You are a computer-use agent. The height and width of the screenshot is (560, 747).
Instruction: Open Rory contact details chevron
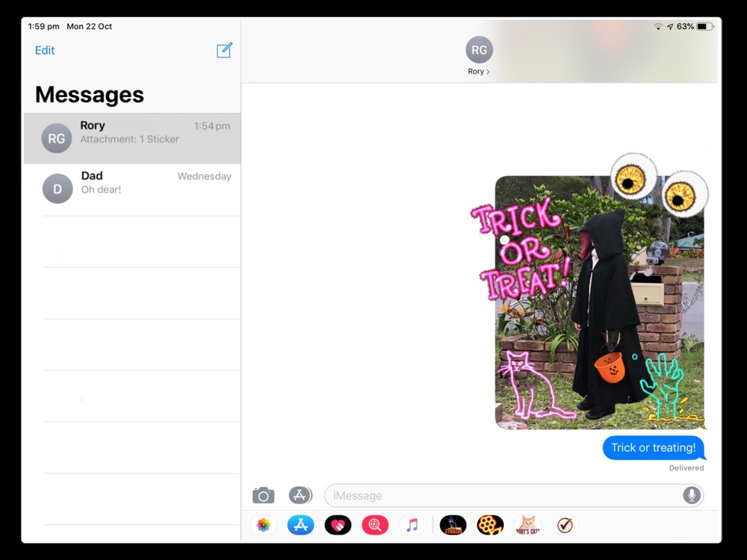(488, 72)
